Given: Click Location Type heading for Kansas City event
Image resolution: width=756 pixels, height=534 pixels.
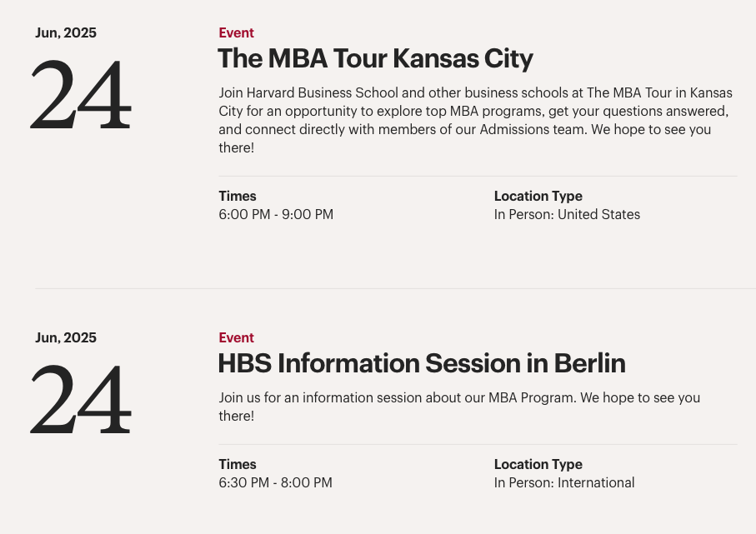Looking at the screenshot, I should click(x=538, y=196).
